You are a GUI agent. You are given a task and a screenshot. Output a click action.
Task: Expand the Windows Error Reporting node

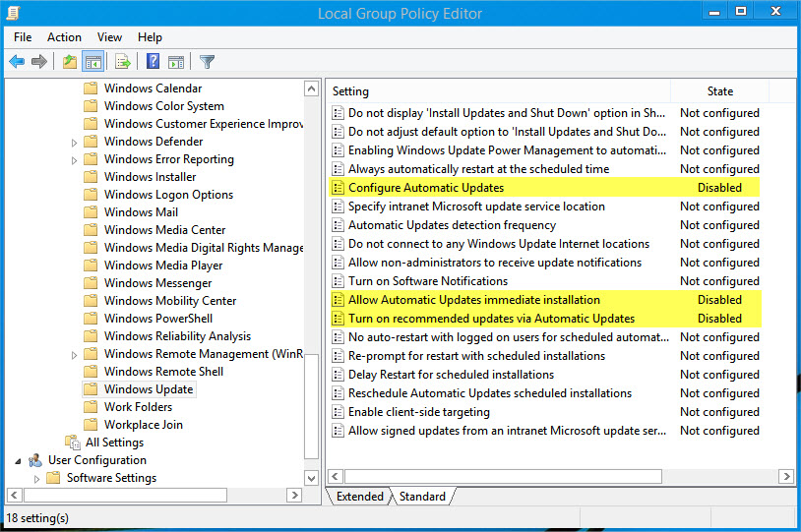coord(74,160)
